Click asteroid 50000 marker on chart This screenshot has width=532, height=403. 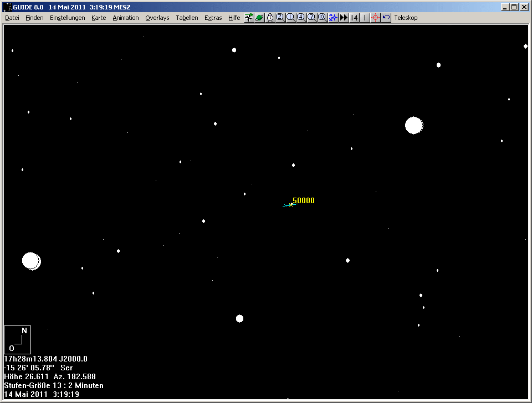[291, 205]
